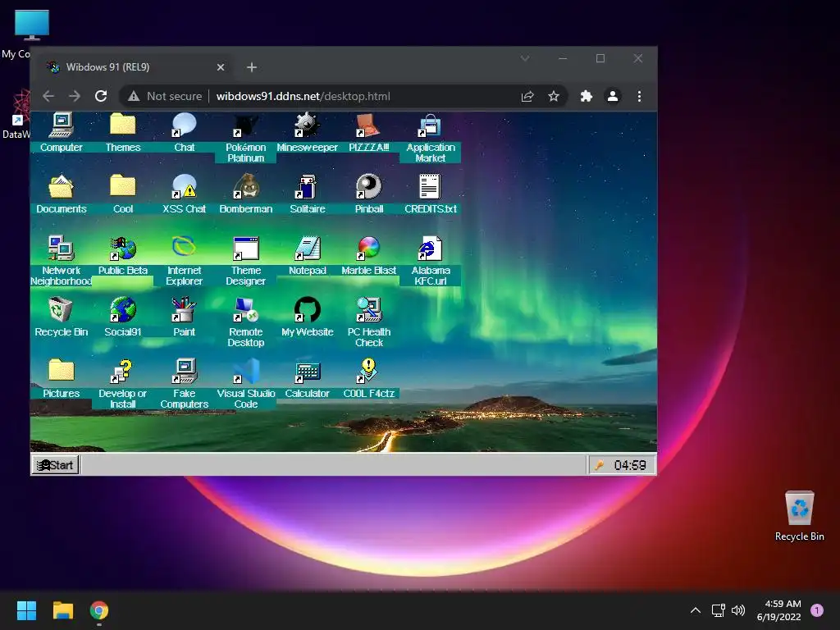Viewport: 840px width, 630px height.
Task: Open CREDITS.txt file icon
Action: pos(431,194)
